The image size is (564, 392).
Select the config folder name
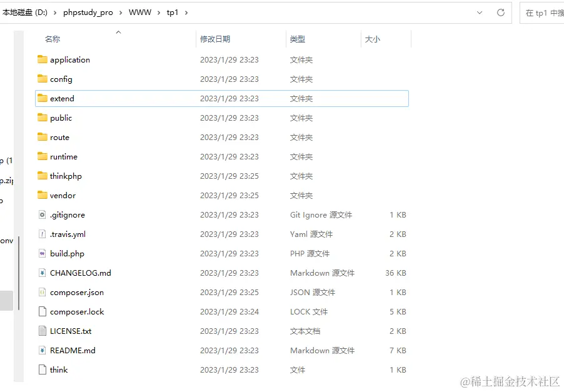(61, 79)
